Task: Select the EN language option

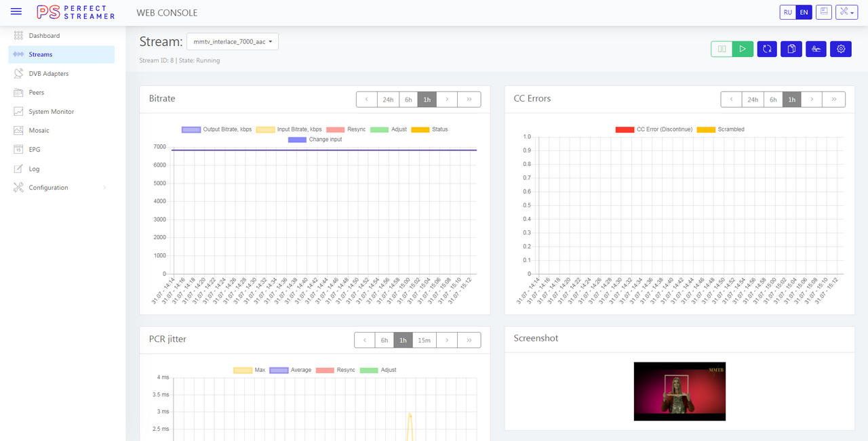Action: (x=804, y=12)
